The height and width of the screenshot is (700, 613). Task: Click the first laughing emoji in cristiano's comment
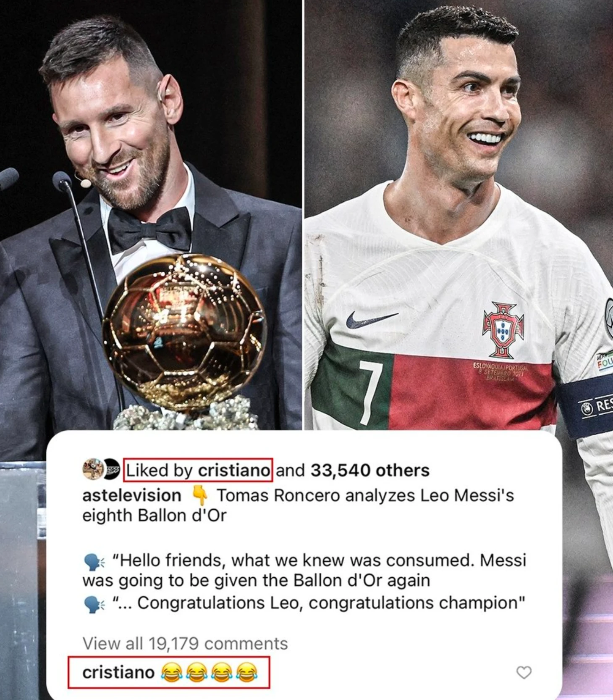[171, 673]
